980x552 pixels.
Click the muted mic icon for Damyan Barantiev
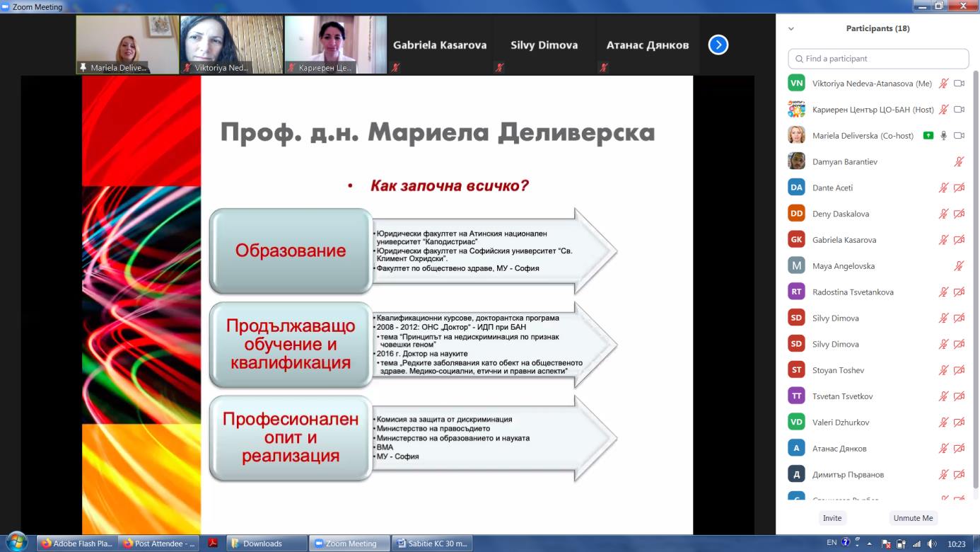[x=959, y=162]
